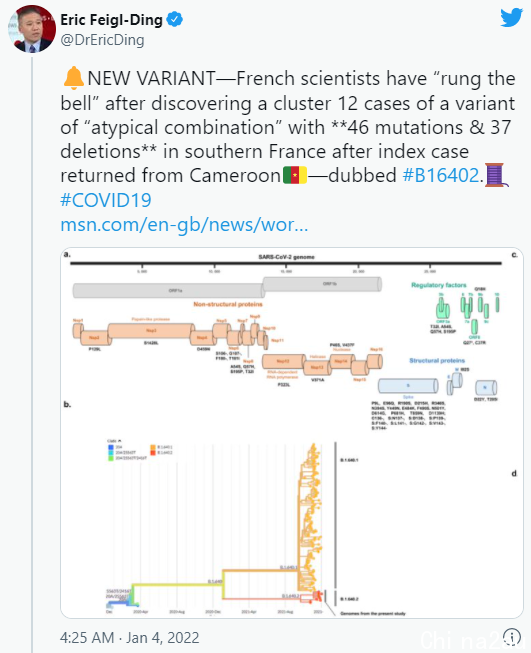Screen dimensions: 531x653
Task: Click the Twitter bird logo
Action: (511, 17)
